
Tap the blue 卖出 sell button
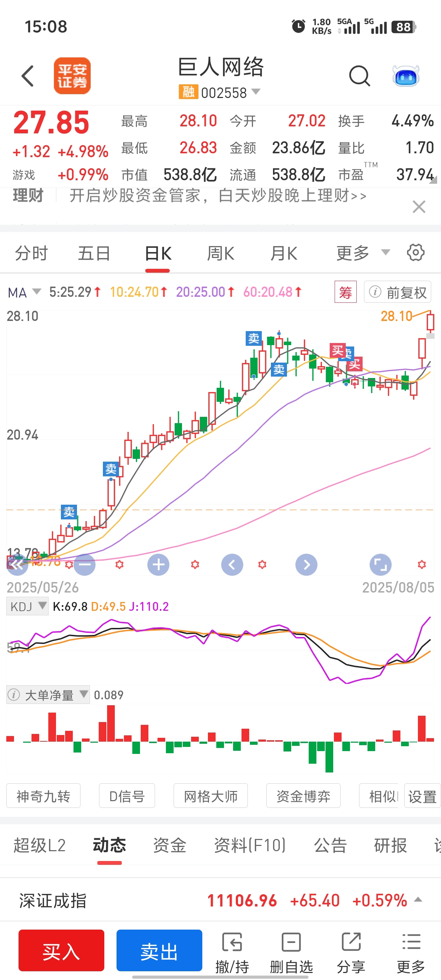pos(159,950)
